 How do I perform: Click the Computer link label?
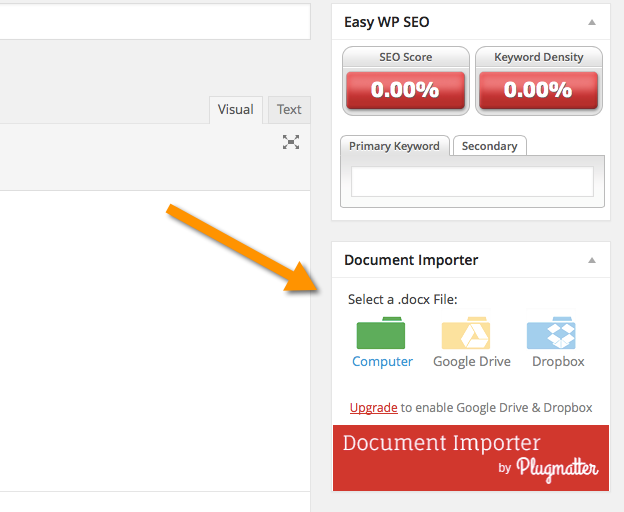pyautogui.click(x=382, y=361)
